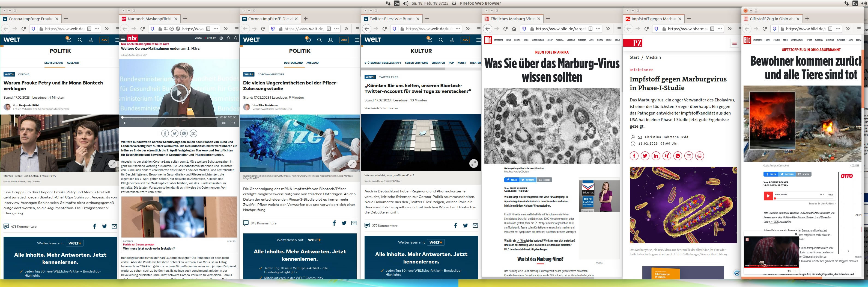This screenshot has height=287, width=868.
Task: Share ntv article via WhatsApp icon
Action: click(184, 133)
